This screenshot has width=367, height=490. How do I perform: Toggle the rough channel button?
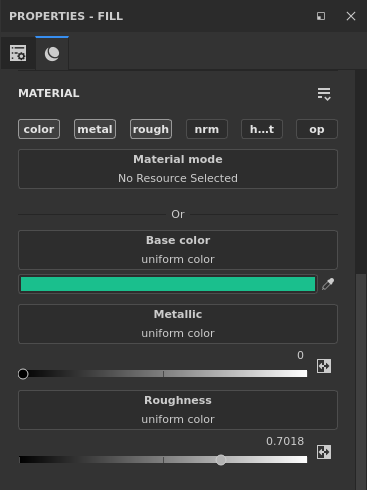(x=151, y=129)
